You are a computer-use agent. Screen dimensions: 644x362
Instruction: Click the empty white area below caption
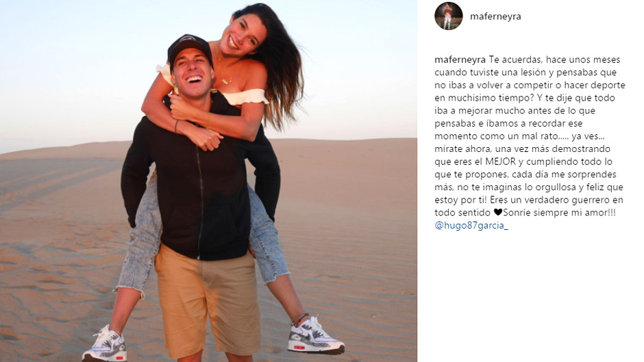(x=530, y=296)
